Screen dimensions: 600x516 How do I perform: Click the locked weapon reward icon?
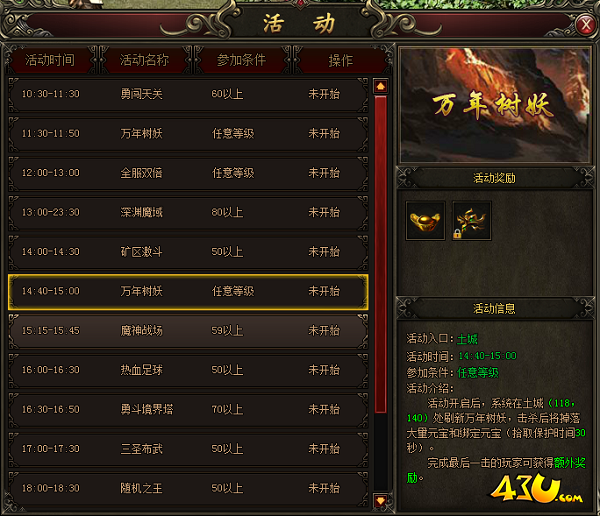click(x=471, y=221)
